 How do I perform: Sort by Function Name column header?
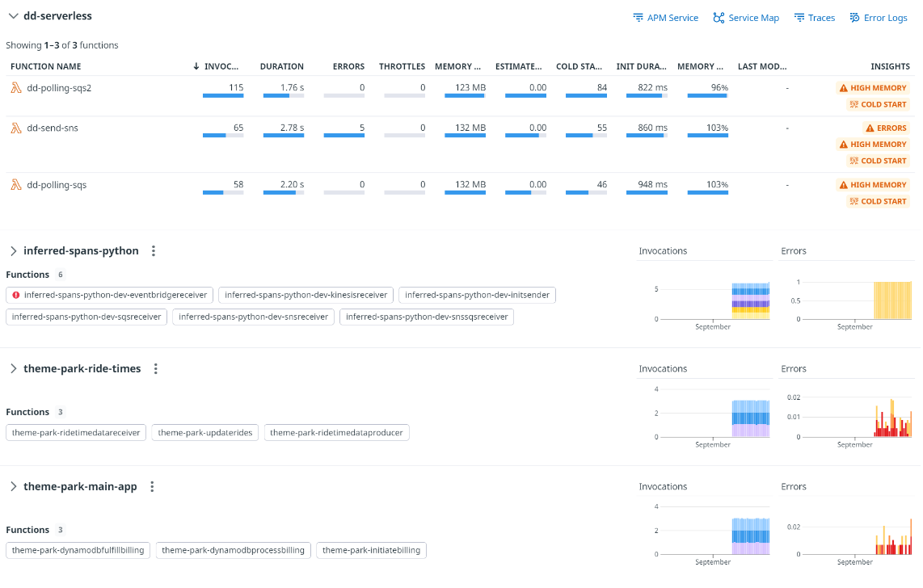click(46, 66)
